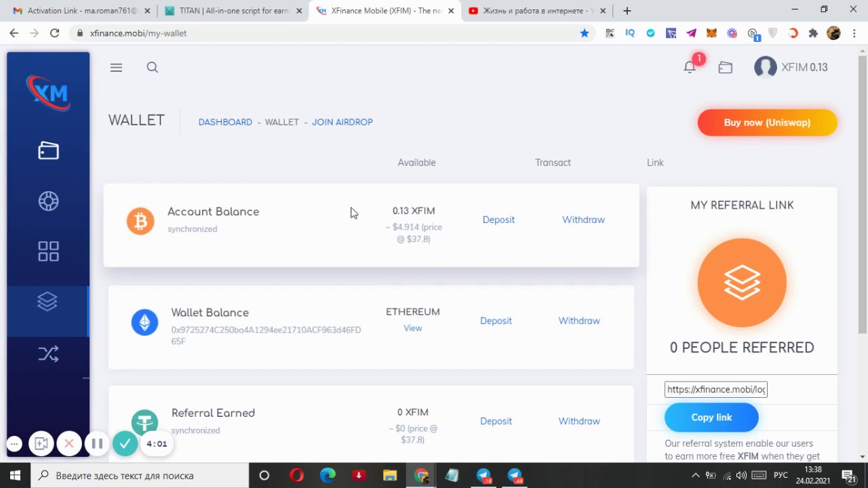Reload the page
This screenshot has width=868, height=488.
(54, 33)
